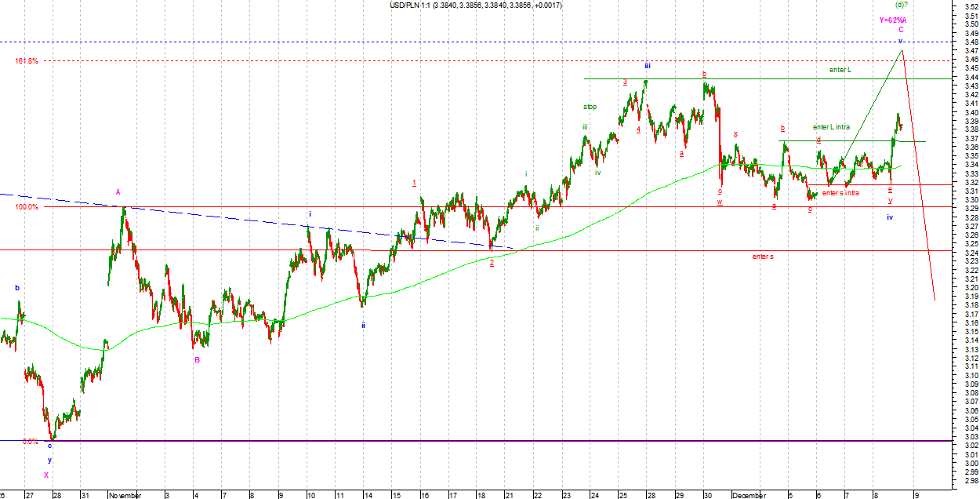Select the 'enter L' label near the top right
980x499 pixels.
840,70
